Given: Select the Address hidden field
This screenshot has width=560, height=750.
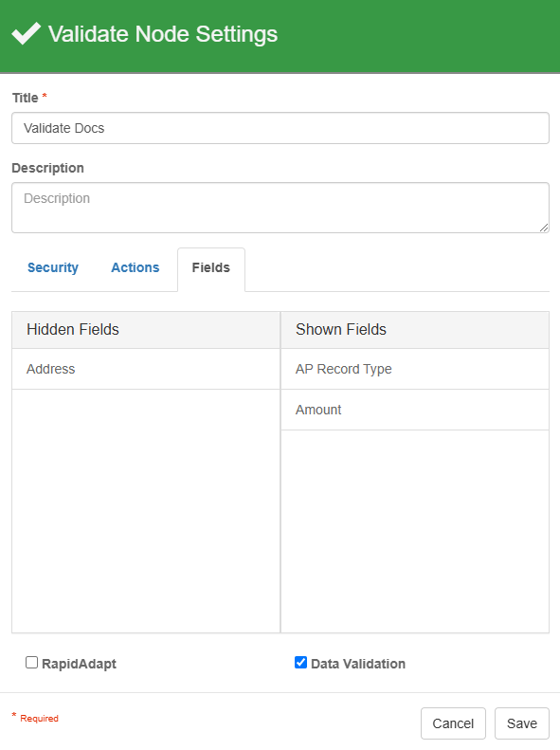Looking at the screenshot, I should (x=146, y=369).
